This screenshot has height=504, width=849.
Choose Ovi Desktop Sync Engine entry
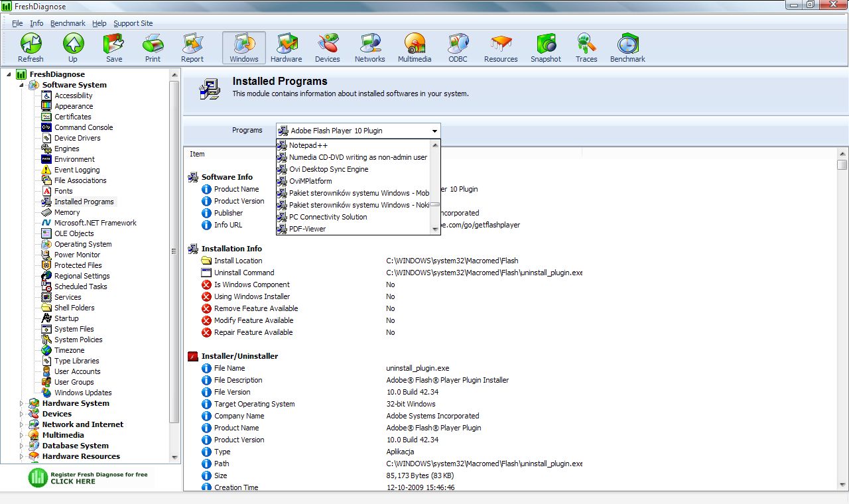click(x=354, y=169)
